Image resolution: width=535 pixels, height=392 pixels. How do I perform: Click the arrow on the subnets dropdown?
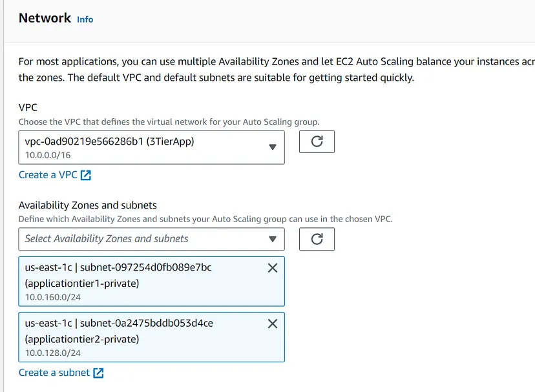tap(273, 239)
